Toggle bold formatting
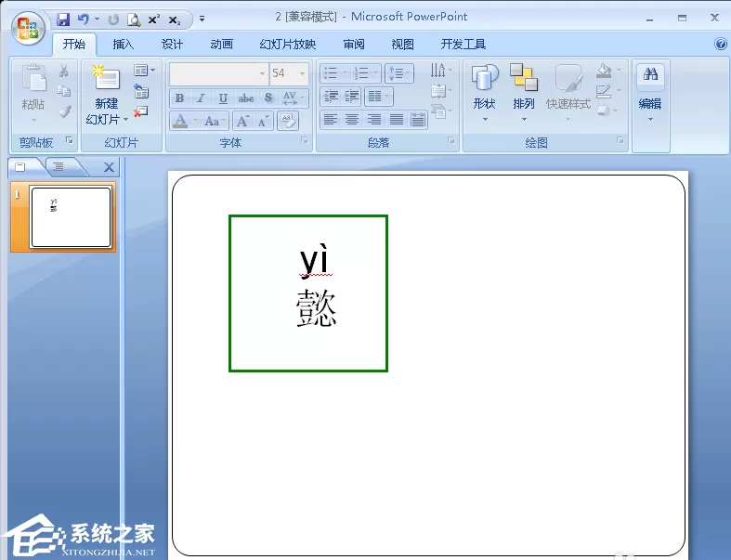The height and width of the screenshot is (560, 731). [x=179, y=98]
